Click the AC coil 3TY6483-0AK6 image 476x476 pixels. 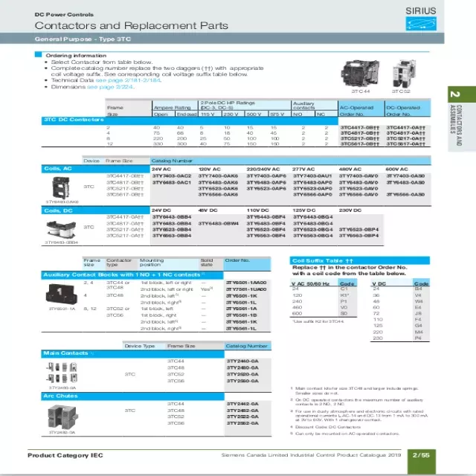(x=61, y=188)
